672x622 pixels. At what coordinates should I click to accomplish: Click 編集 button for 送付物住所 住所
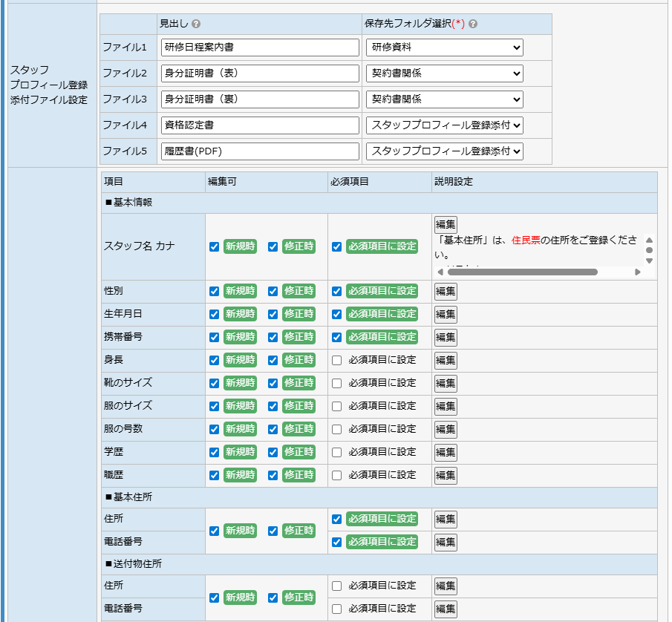(x=446, y=586)
